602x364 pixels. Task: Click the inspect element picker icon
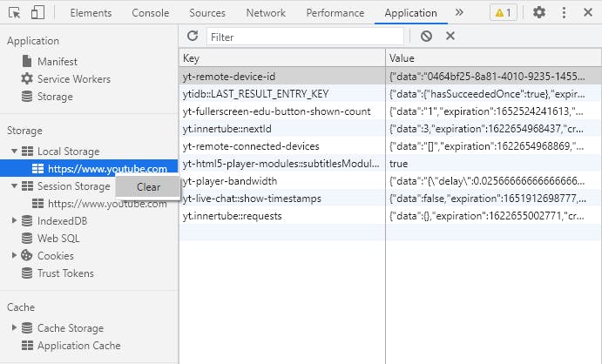point(15,13)
